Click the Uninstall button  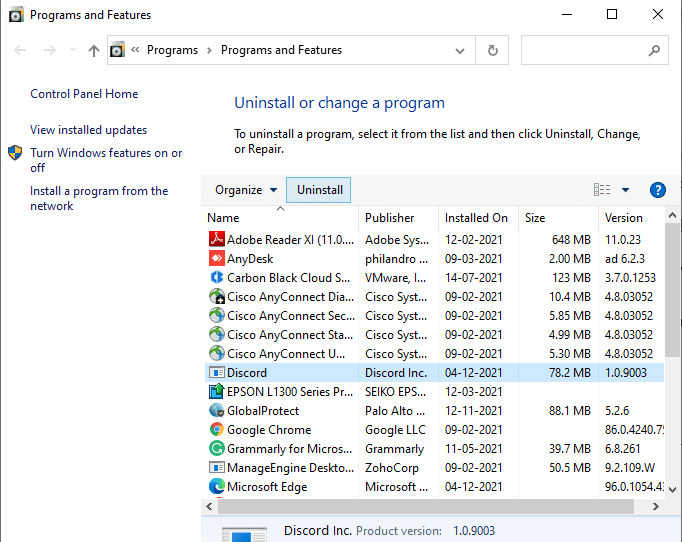click(319, 190)
